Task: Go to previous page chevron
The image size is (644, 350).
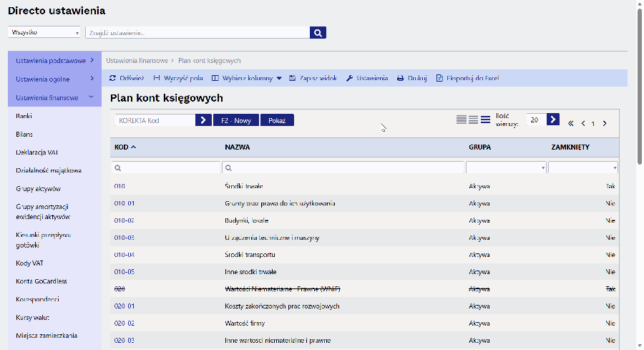Action: [583, 123]
